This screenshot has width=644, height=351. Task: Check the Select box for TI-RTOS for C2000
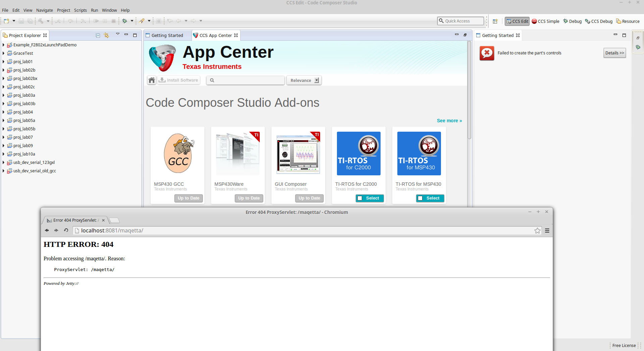[x=360, y=198]
